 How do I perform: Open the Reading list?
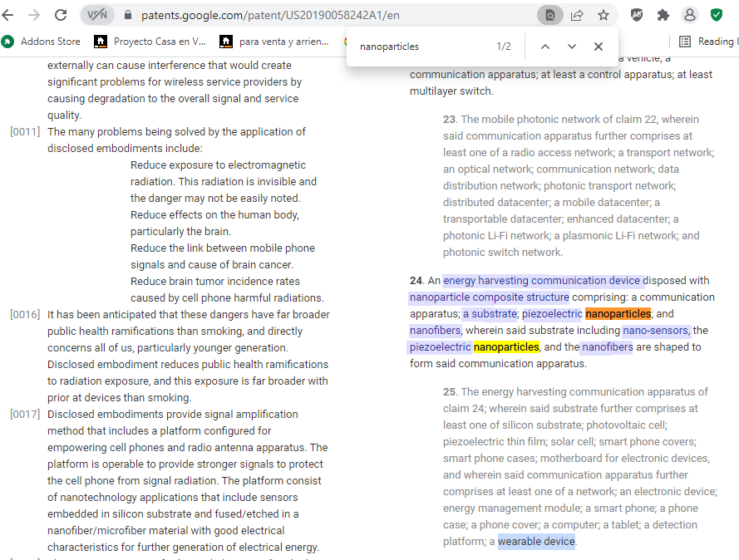pyautogui.click(x=707, y=41)
